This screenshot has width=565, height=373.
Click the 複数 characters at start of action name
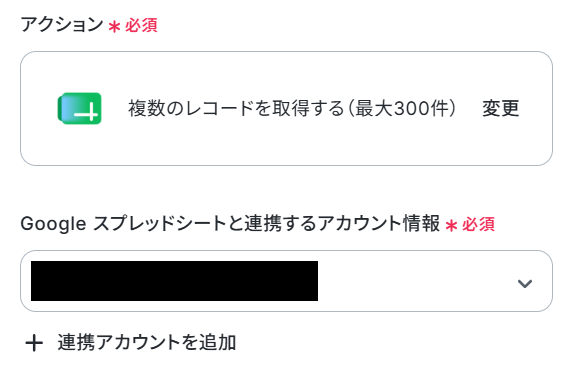click(147, 108)
